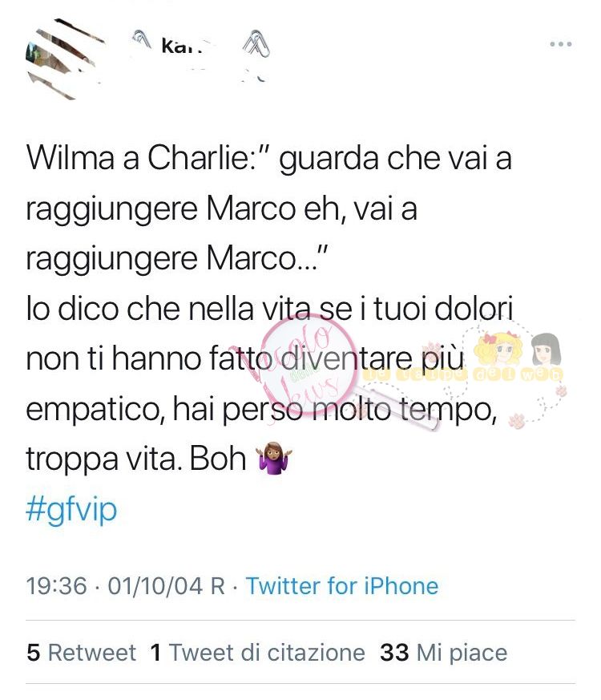Open the three-dot tweet options menu
This screenshot has height=700, width=601.
coord(561,44)
